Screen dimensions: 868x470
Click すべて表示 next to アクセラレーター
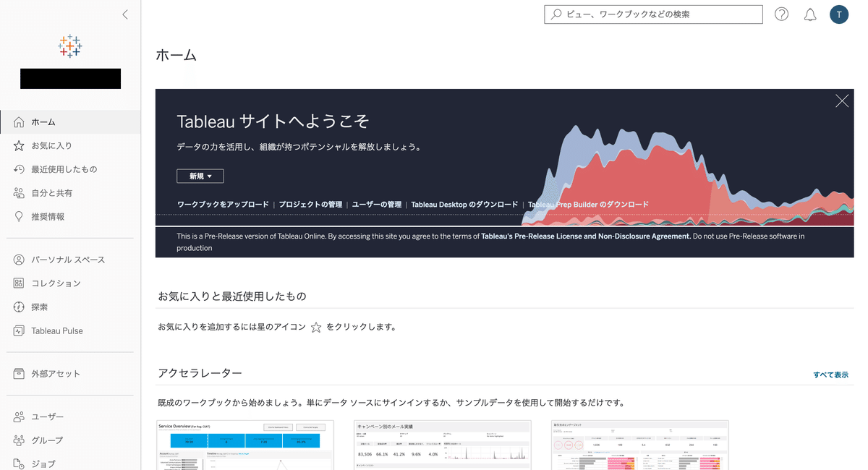click(x=832, y=375)
